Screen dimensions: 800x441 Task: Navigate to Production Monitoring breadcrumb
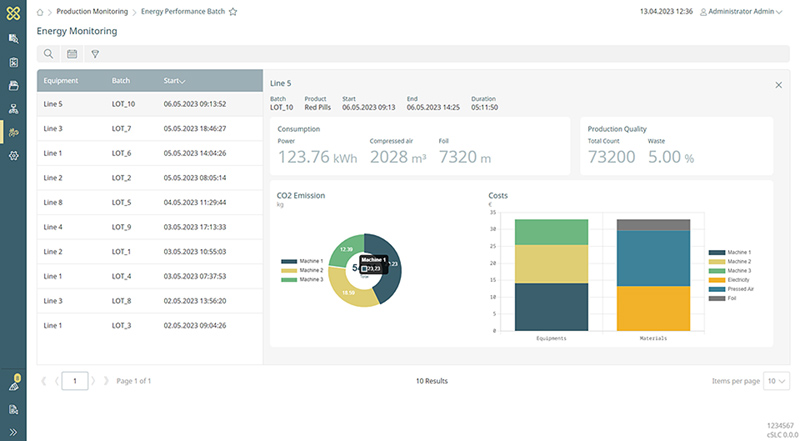click(92, 12)
